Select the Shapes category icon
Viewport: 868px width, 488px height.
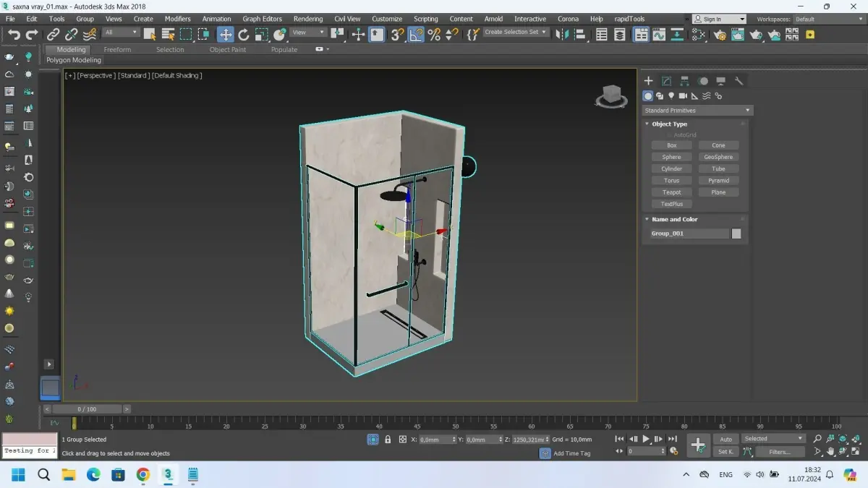660,95
